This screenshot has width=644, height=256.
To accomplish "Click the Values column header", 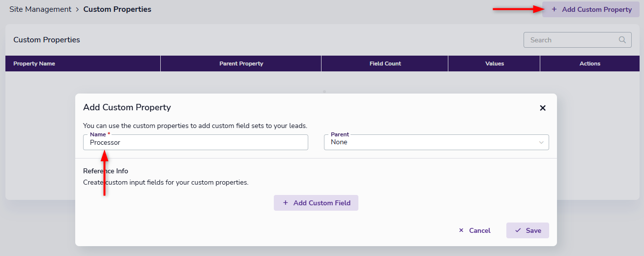I will pos(494,64).
